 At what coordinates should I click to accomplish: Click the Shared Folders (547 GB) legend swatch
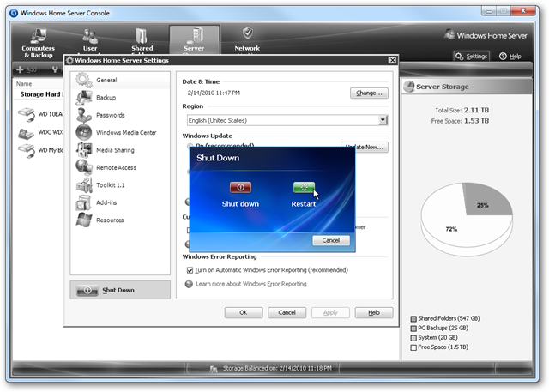click(x=413, y=319)
